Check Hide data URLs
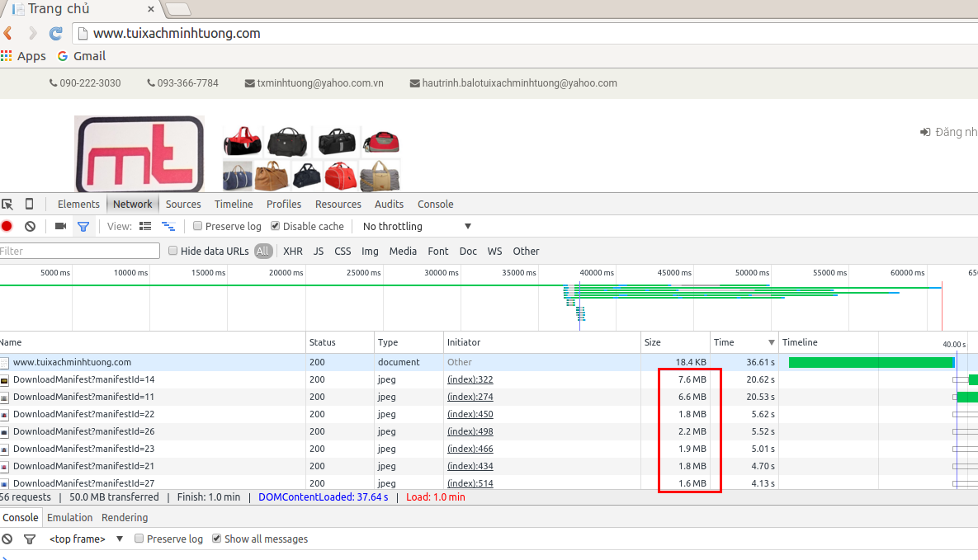The height and width of the screenshot is (560, 978). click(x=172, y=251)
